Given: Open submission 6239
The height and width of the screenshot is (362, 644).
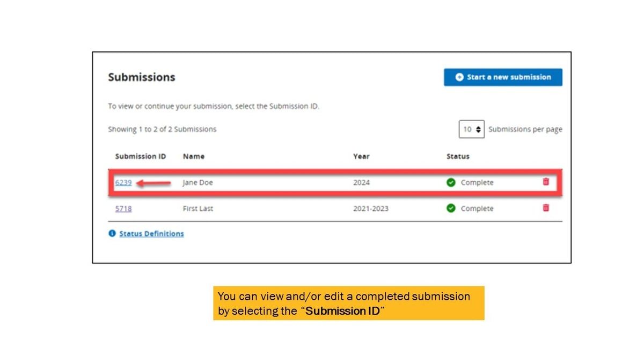Looking at the screenshot, I should coord(123,182).
